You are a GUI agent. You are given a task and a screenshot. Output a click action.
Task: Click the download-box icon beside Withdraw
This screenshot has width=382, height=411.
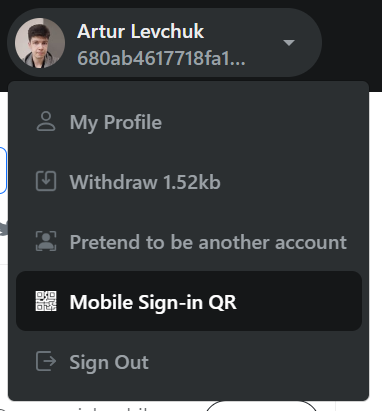(x=46, y=181)
